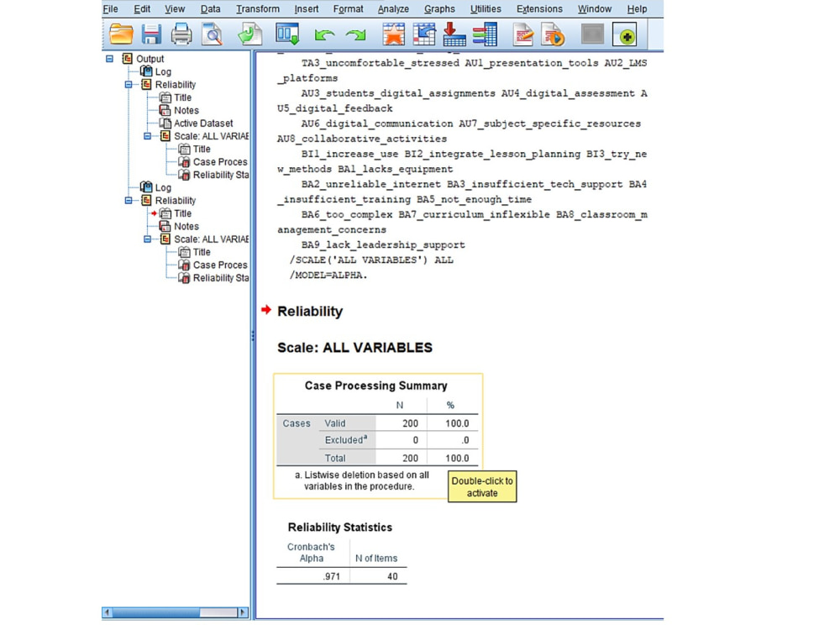The width and height of the screenshot is (840, 630).
Task: Select the Case Processing Summary table title
Action: (x=376, y=386)
